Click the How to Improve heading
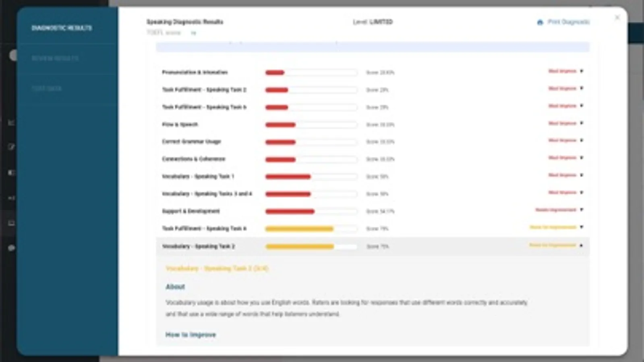This screenshot has height=362, width=644. (x=191, y=335)
